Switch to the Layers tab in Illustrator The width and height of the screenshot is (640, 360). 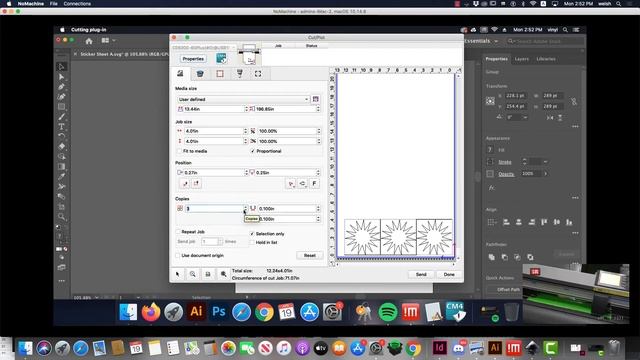522,59
